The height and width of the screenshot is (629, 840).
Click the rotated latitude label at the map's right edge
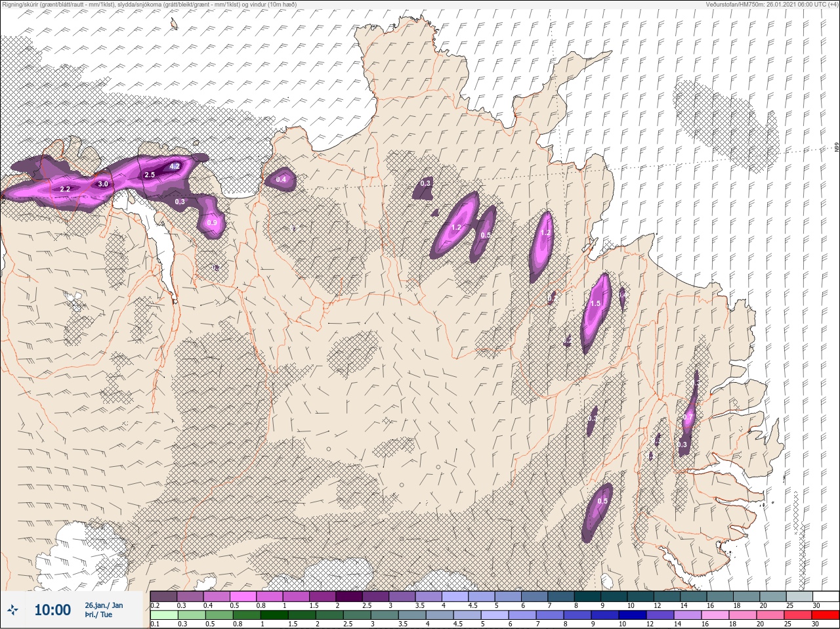(837, 148)
